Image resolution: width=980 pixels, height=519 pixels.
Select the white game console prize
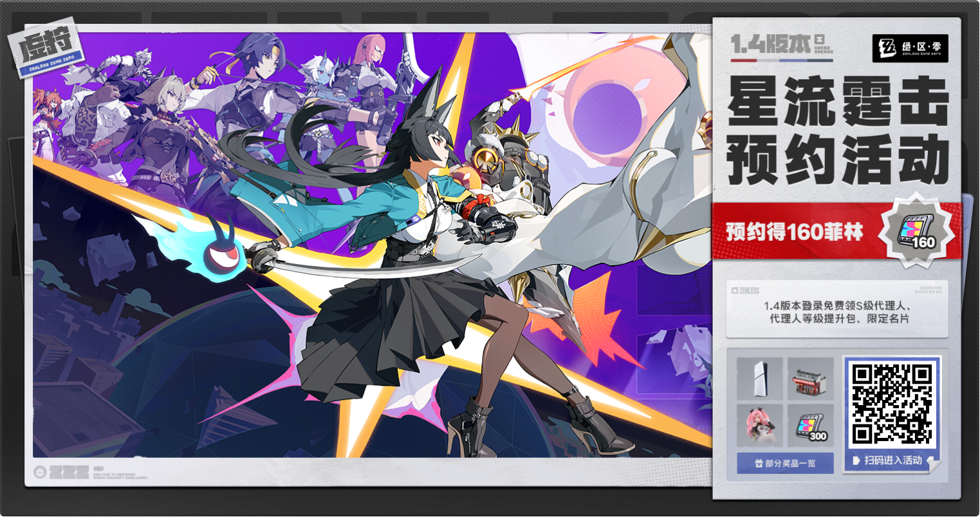(759, 379)
